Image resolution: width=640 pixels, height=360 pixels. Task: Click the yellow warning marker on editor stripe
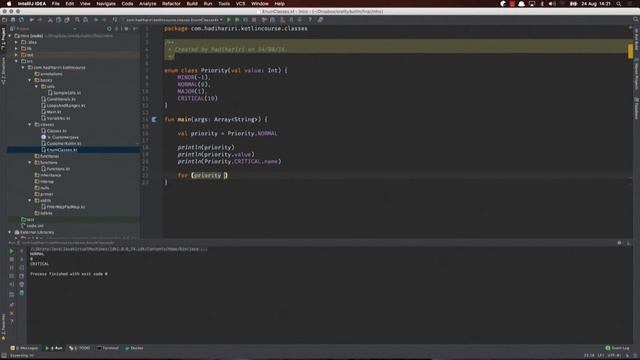click(x=631, y=51)
